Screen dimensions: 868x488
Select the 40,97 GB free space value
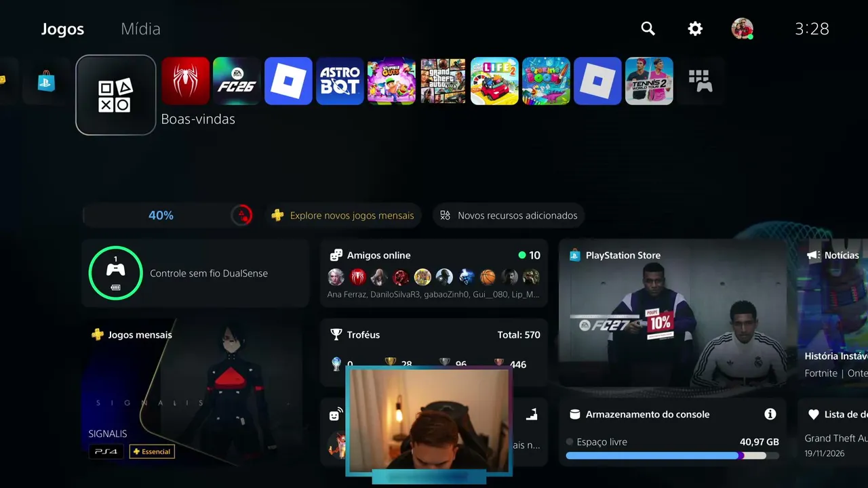[x=759, y=442]
